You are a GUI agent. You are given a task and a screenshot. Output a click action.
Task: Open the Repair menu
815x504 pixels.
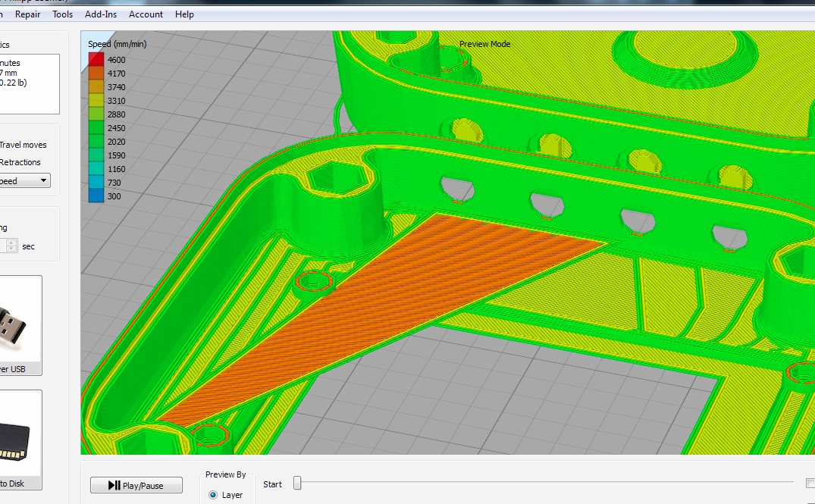pyautogui.click(x=27, y=14)
